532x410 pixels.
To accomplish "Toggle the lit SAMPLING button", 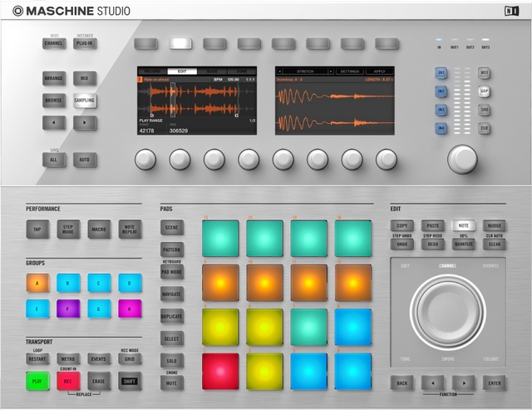I will [85, 101].
